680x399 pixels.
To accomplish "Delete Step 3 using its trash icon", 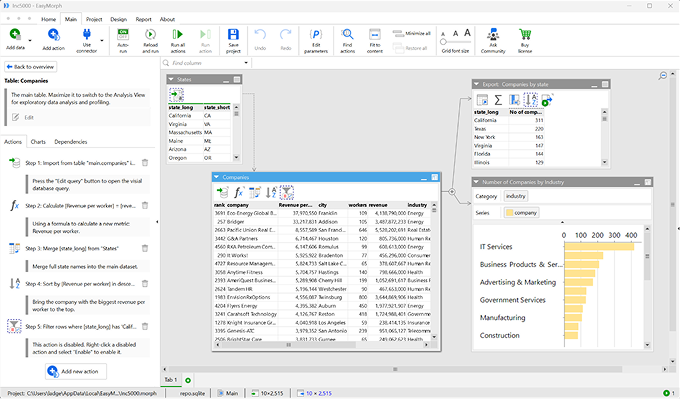I will pyautogui.click(x=145, y=248).
